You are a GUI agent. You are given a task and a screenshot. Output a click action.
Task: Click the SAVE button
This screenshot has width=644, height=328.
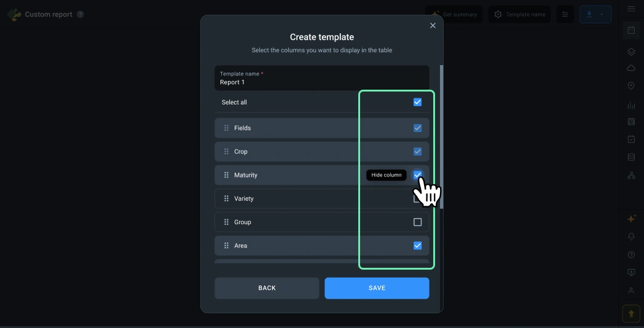pyautogui.click(x=377, y=288)
